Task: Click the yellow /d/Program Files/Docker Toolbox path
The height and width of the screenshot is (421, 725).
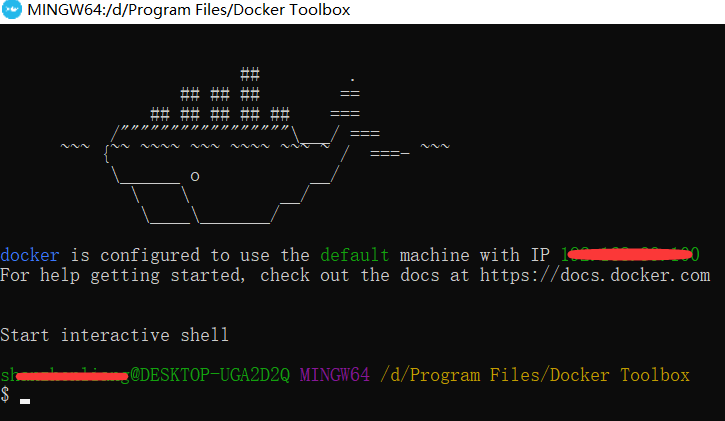Action: (x=535, y=375)
